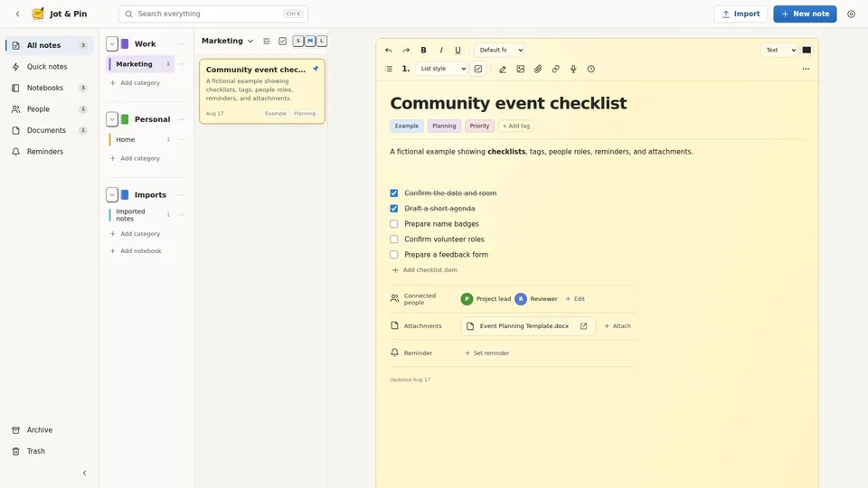Image resolution: width=868 pixels, height=488 pixels.
Task: Insert checklist via toolbar checkbox icon
Action: point(478,69)
